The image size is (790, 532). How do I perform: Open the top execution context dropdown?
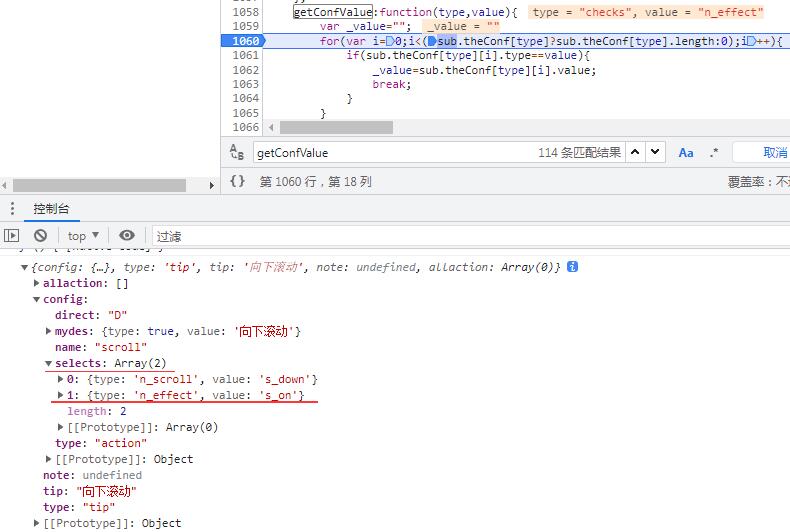[x=83, y=236]
